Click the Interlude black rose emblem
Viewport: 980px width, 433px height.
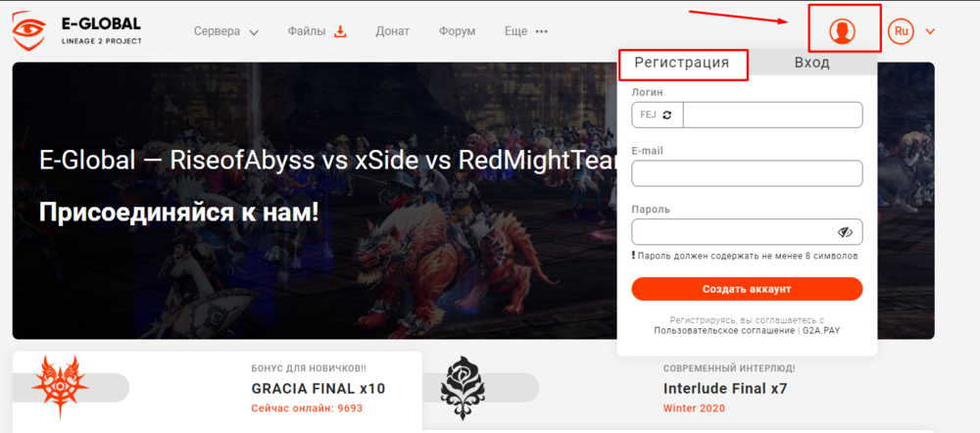[x=464, y=387]
